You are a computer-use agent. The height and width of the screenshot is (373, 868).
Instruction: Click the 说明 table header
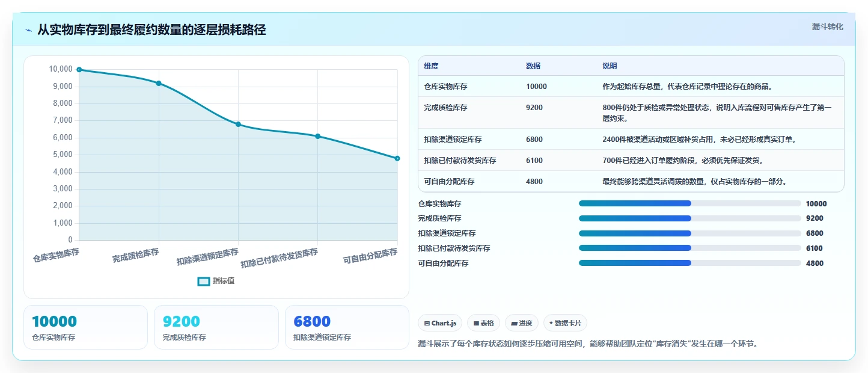(610, 66)
